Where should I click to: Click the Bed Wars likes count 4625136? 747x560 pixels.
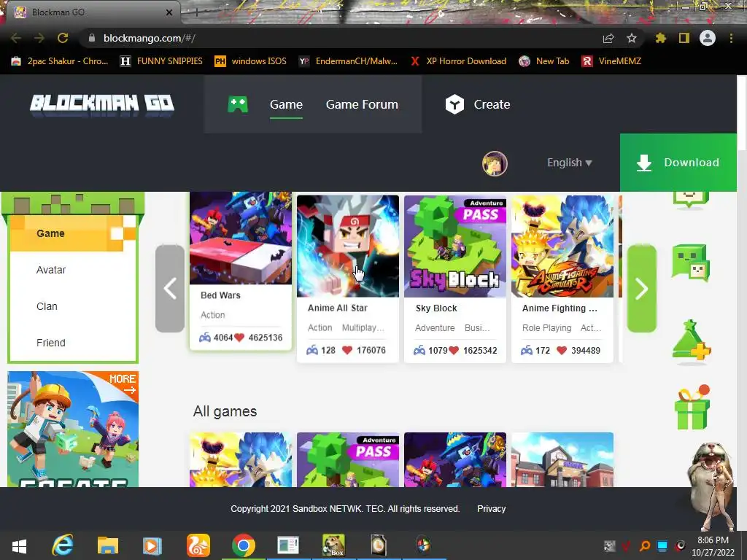click(266, 338)
